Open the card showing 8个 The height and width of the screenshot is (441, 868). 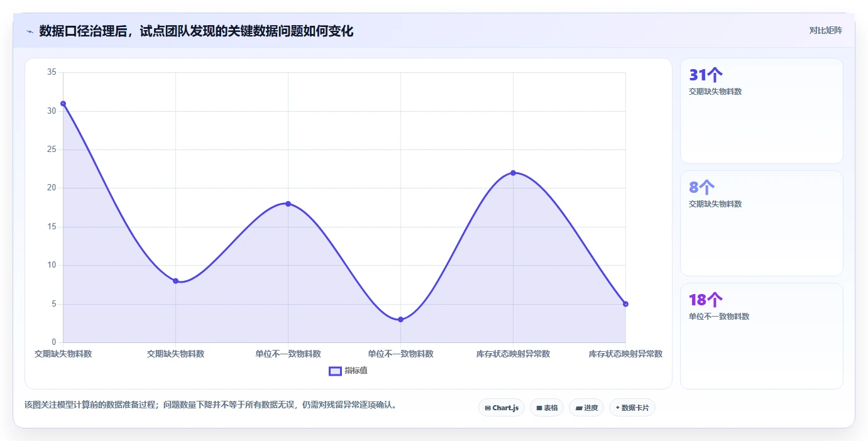click(x=762, y=223)
